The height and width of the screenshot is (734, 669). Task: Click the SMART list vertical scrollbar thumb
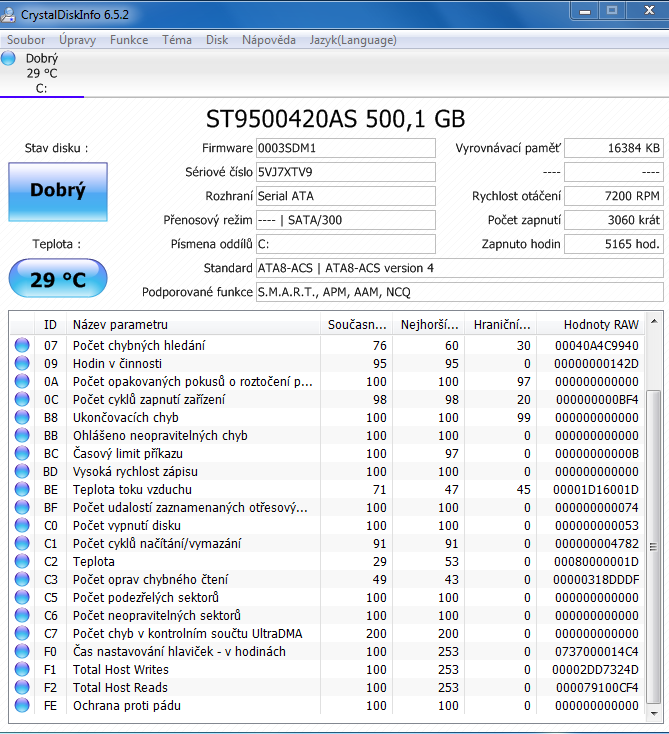tap(654, 547)
